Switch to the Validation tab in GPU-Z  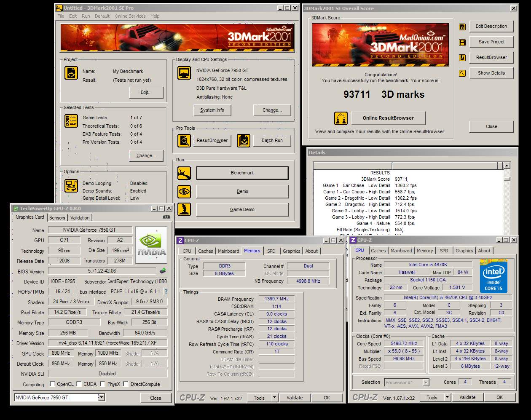[x=80, y=218]
